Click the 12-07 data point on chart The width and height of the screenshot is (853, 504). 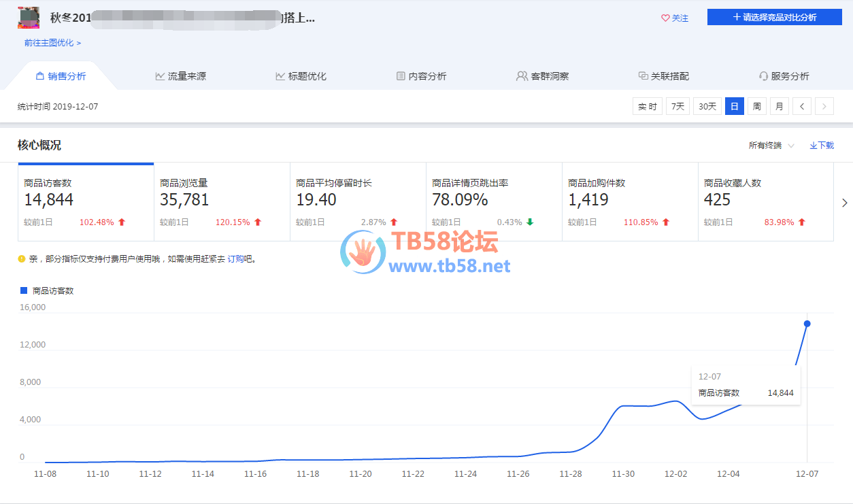point(807,324)
